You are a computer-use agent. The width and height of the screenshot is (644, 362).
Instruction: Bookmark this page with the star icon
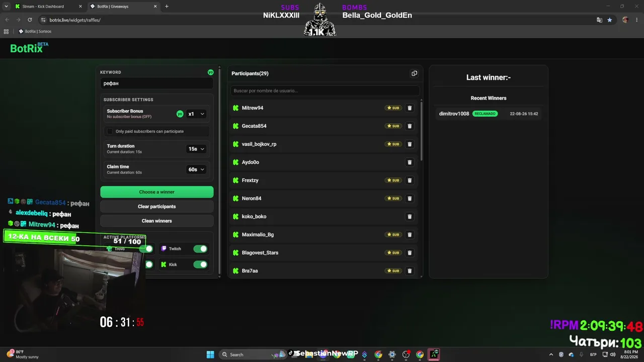(610, 20)
